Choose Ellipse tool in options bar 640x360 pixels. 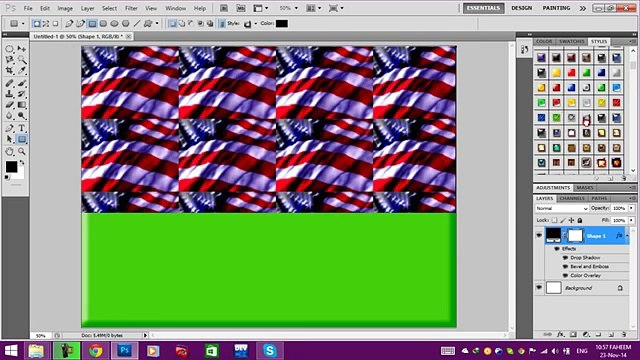click(x=114, y=24)
